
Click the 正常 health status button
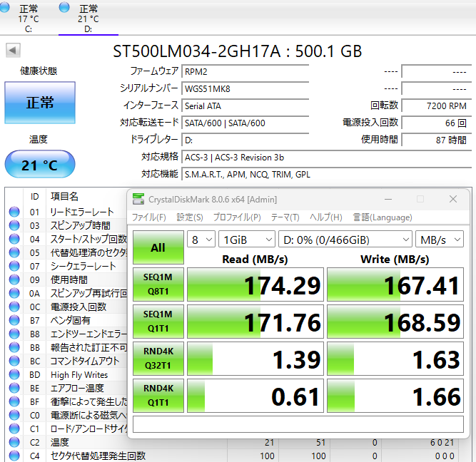click(40, 103)
